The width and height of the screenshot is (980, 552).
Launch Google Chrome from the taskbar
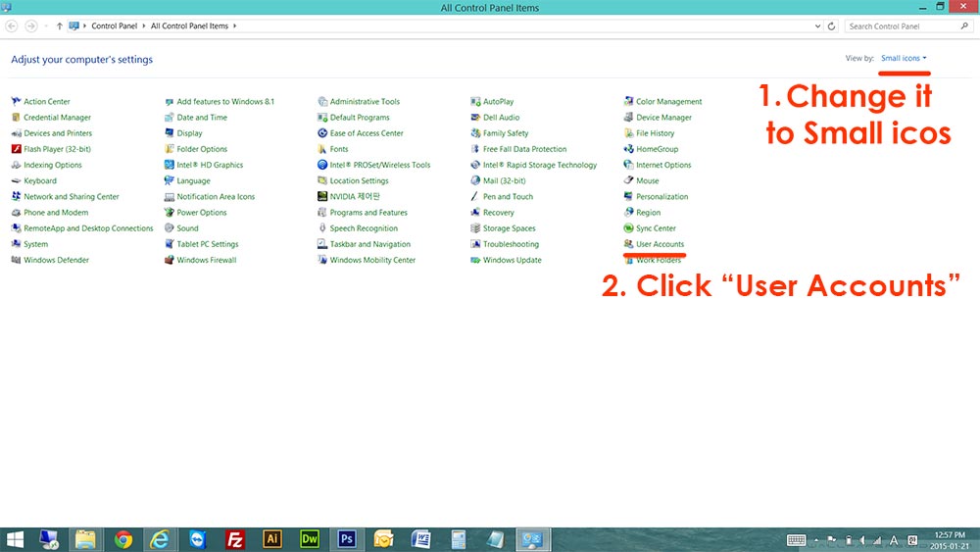123,539
